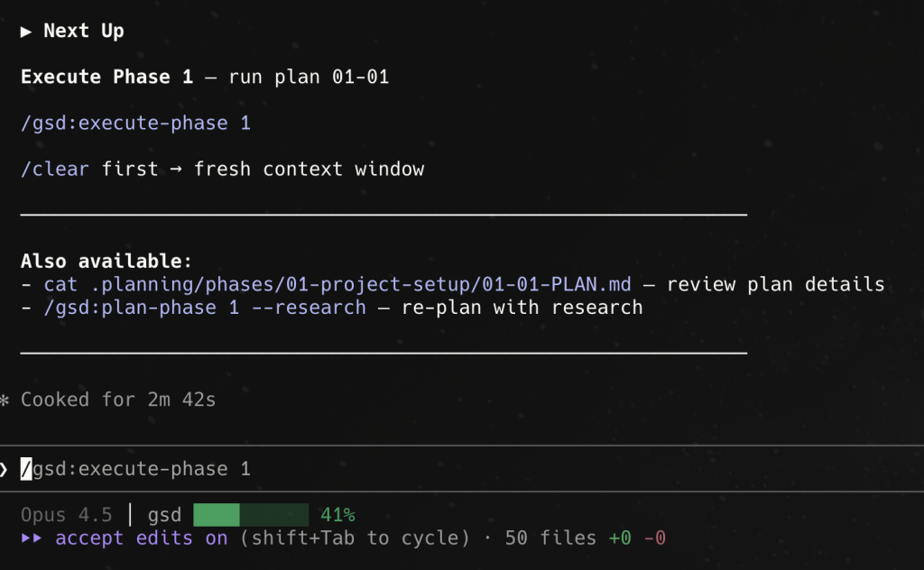
Task: Click the triangle icon beside Next Up
Action: (26, 32)
